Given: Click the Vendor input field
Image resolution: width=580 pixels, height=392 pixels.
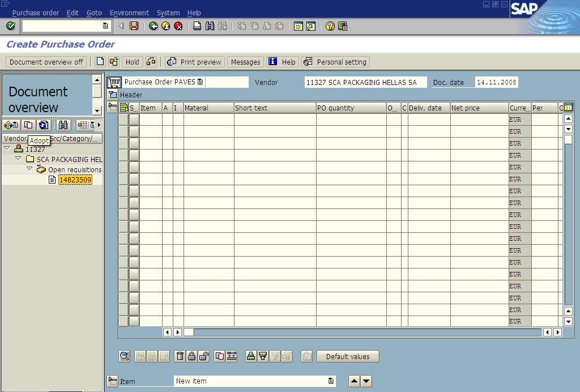Looking at the screenshot, I should tap(365, 82).
